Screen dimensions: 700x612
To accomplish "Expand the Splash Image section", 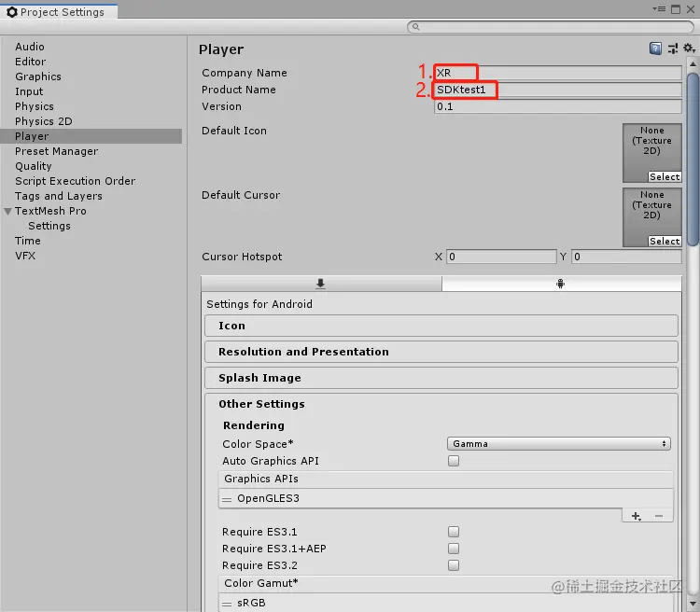I will (x=441, y=378).
